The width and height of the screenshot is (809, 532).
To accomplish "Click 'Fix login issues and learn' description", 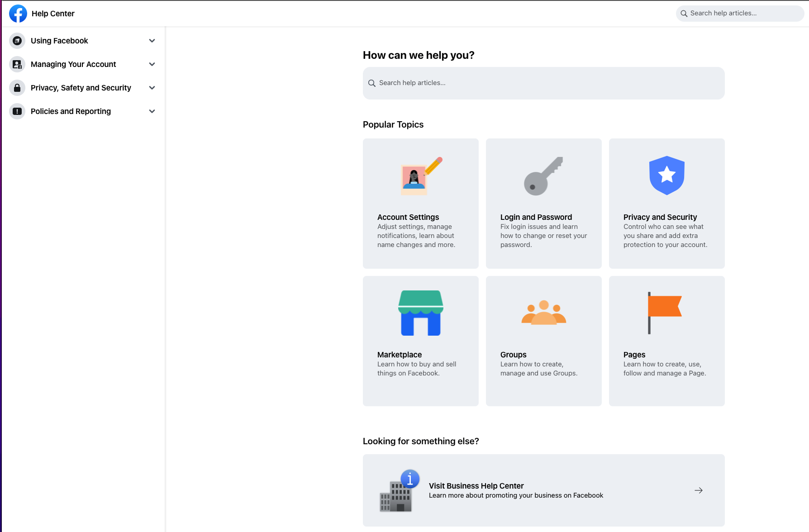I will click(543, 236).
